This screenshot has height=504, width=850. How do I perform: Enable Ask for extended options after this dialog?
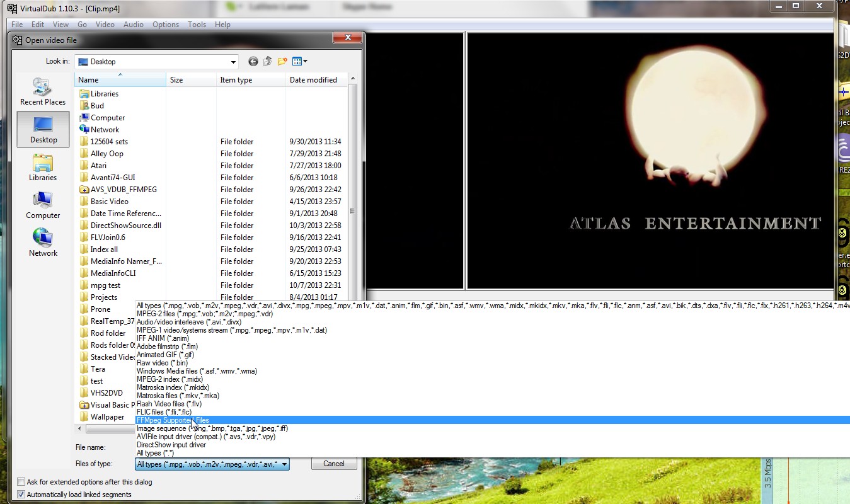(x=21, y=482)
